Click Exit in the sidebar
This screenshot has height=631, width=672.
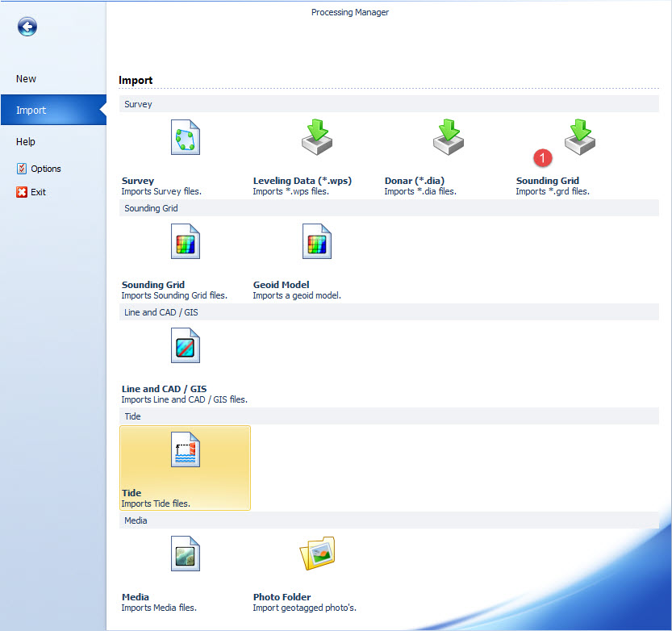(38, 193)
